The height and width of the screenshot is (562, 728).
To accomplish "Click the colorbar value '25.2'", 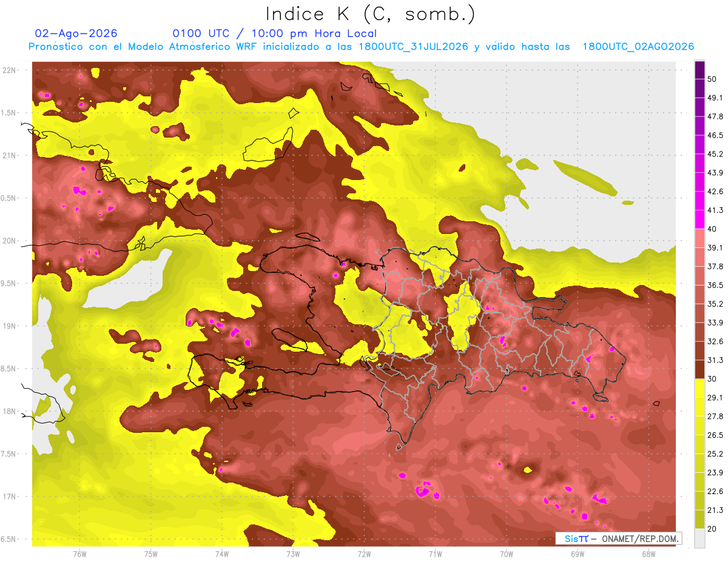I will pyautogui.click(x=716, y=454).
